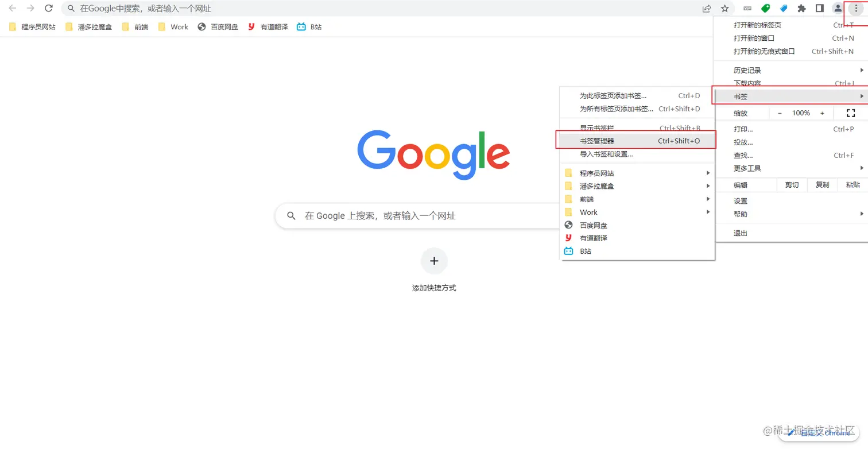
Task: Click the three-dot Chrome menu button
Action: tap(856, 9)
